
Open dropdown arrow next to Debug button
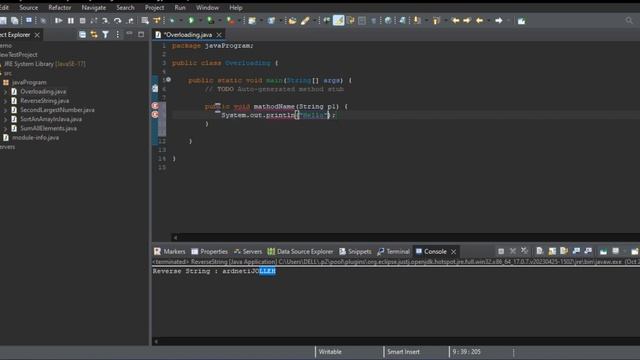point(181,20)
